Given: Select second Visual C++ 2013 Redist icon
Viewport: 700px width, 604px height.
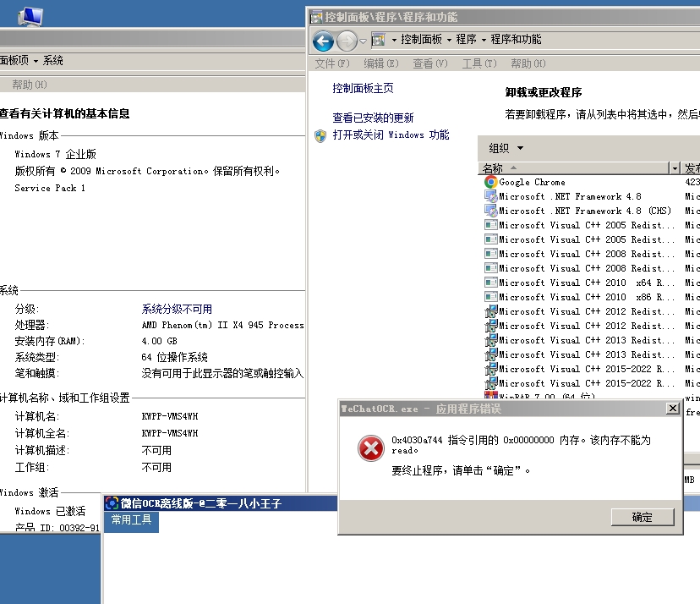Looking at the screenshot, I should (x=490, y=354).
